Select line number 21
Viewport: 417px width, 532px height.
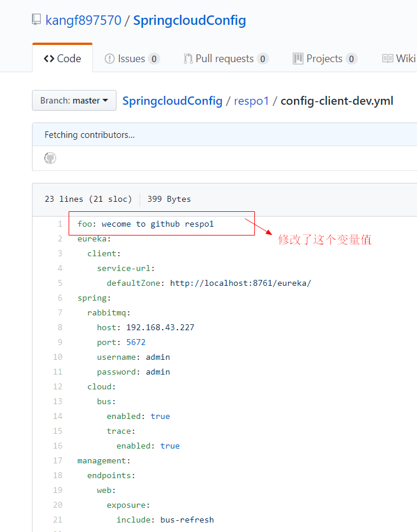click(57, 520)
